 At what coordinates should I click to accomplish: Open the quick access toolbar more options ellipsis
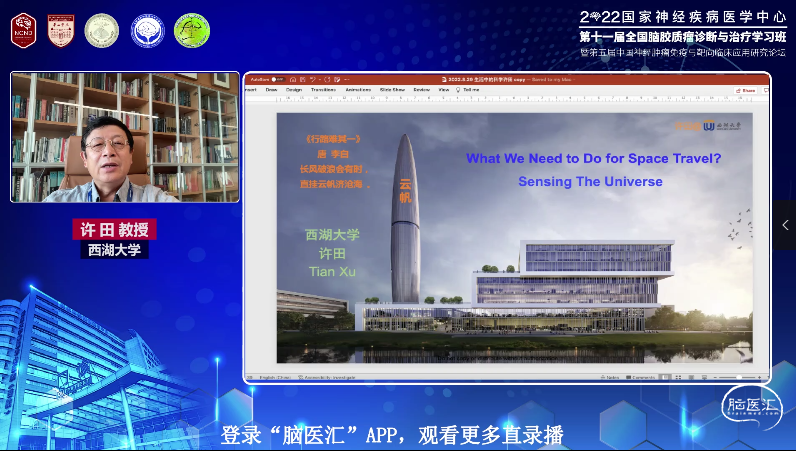point(347,80)
